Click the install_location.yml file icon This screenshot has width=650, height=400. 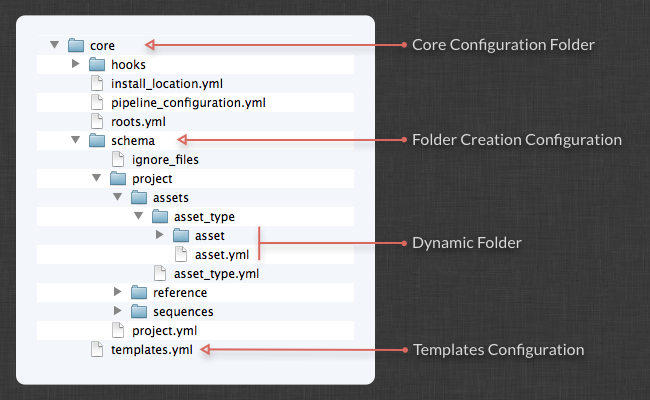[96, 83]
